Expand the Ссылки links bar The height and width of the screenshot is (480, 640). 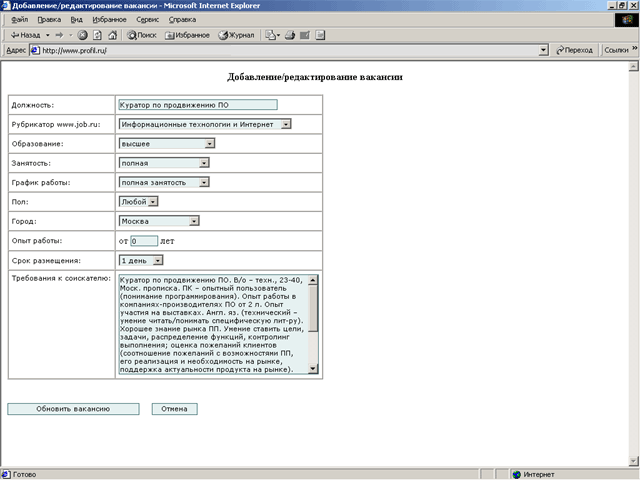click(620, 50)
